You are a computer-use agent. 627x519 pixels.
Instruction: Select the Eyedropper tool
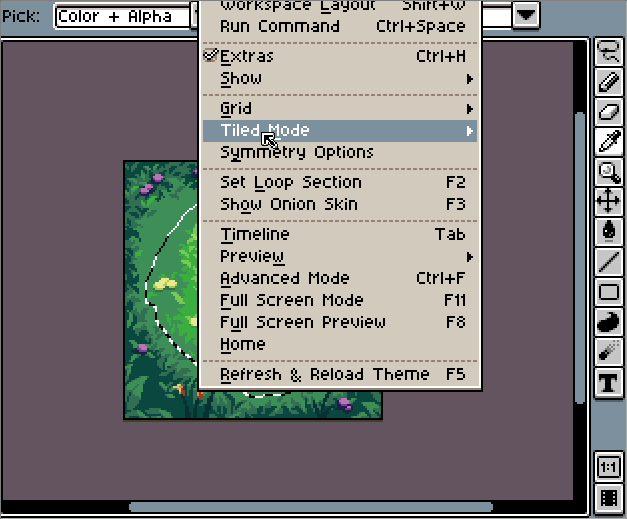(x=609, y=141)
